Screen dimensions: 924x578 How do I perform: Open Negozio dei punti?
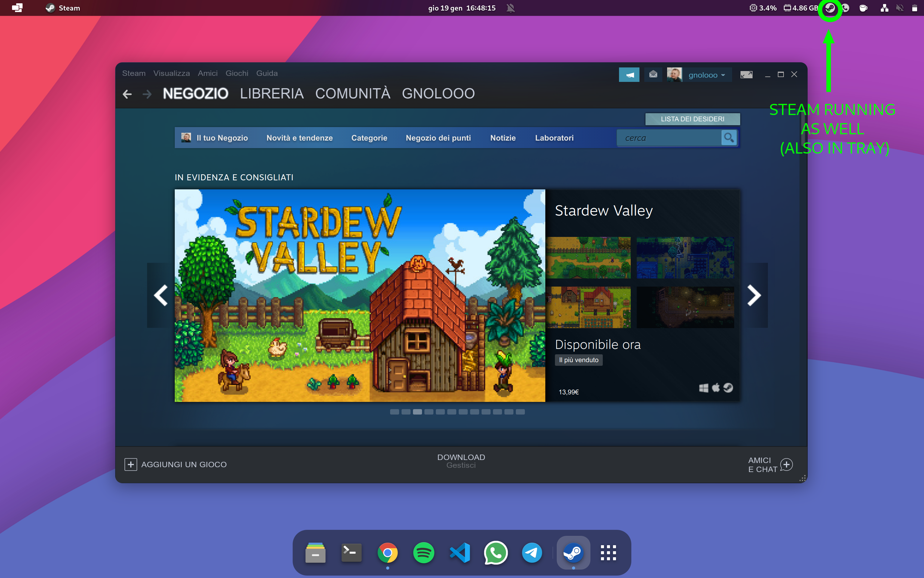coord(438,138)
